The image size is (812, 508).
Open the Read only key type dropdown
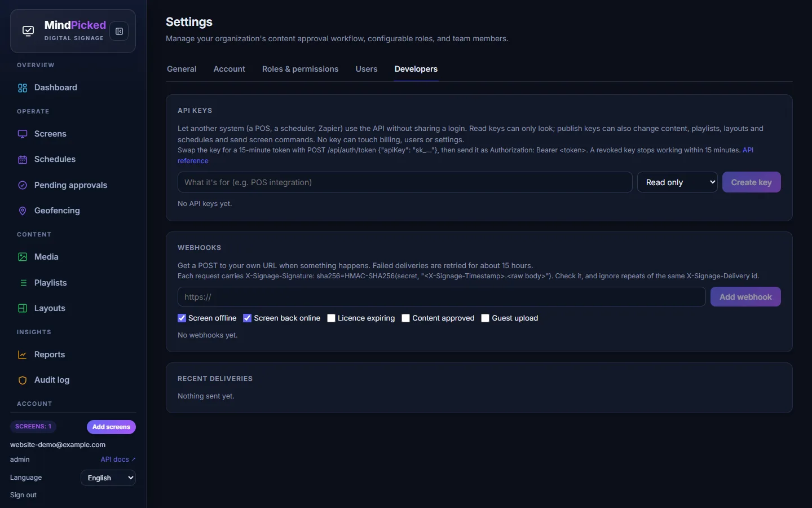(677, 182)
